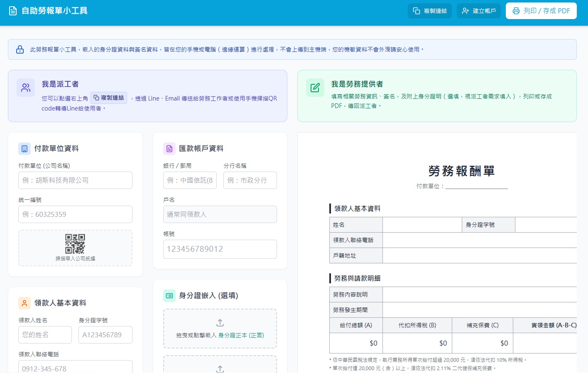
Task: Click the calculator icon next to 付款單位資料
Action: coord(24,148)
